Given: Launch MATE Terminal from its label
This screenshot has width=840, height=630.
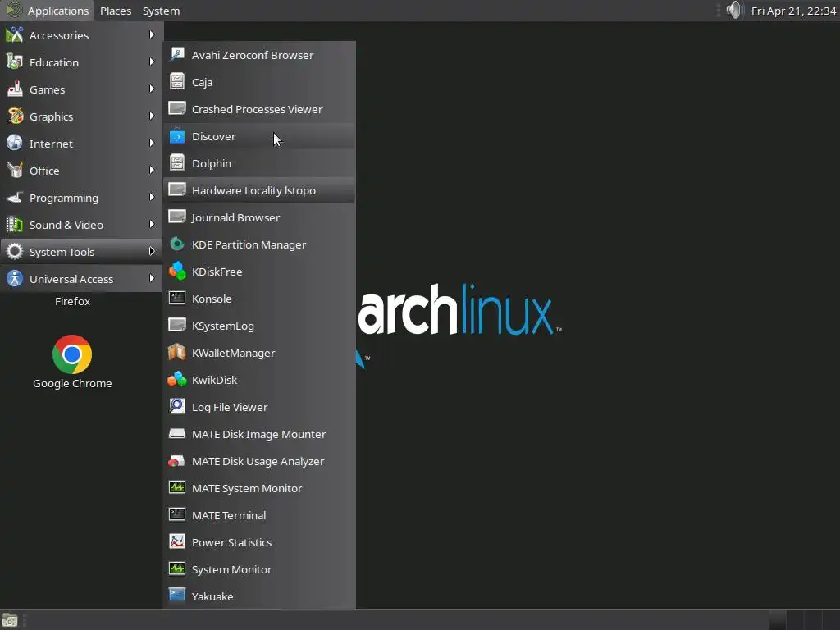Looking at the screenshot, I should tap(229, 515).
